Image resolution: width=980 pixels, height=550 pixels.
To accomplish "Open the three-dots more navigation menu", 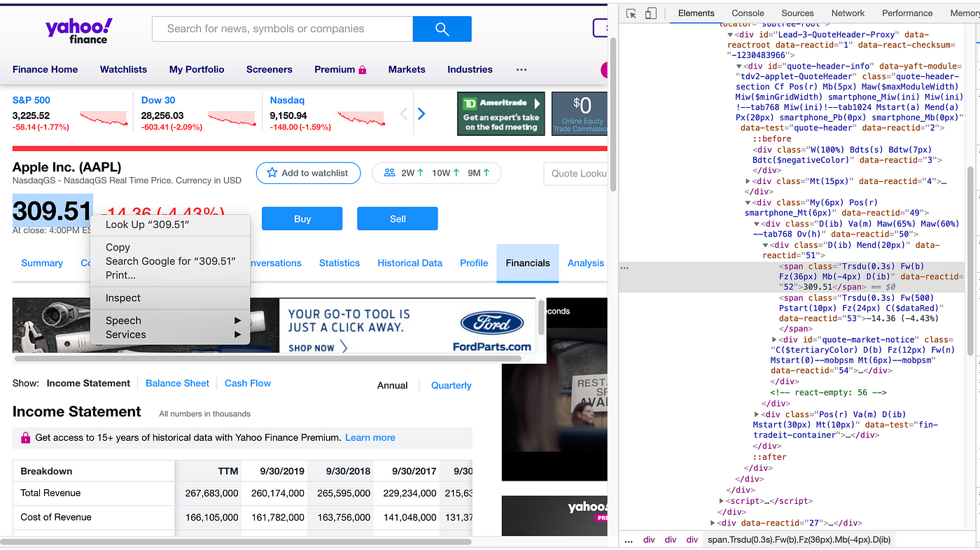I will (x=521, y=70).
